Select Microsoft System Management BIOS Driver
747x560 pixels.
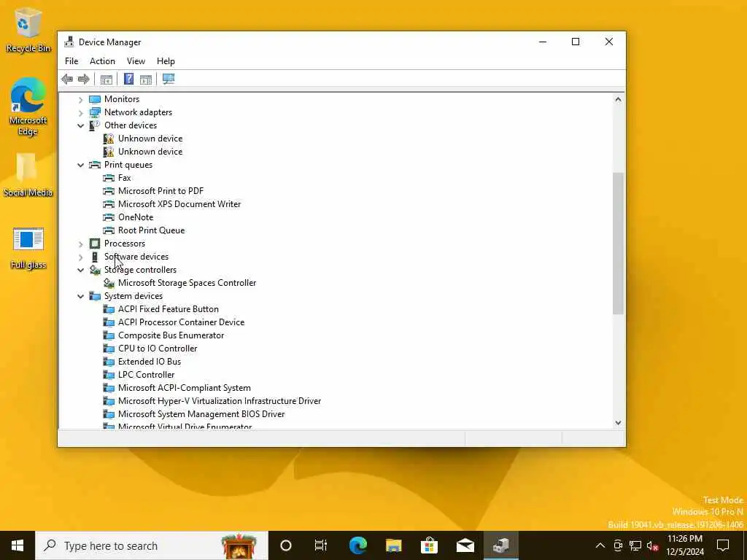[201, 414]
